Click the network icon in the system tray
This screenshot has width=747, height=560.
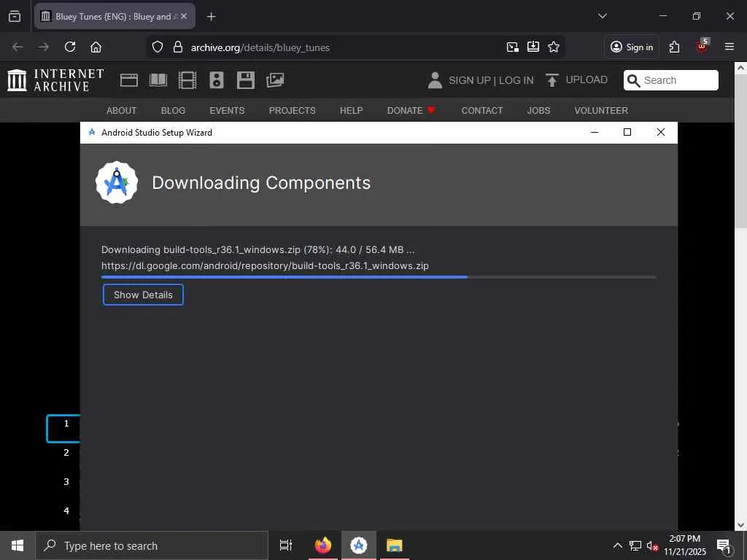point(635,545)
